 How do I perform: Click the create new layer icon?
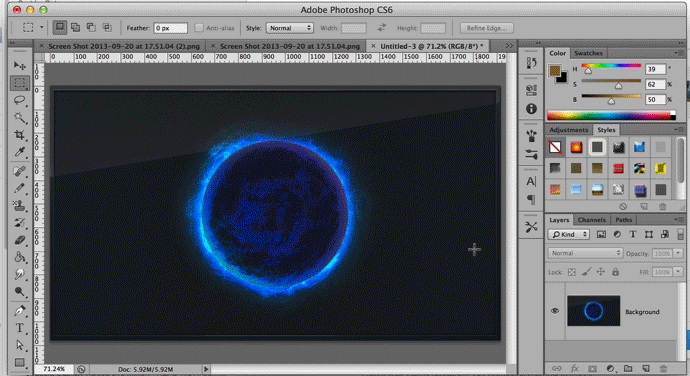[646, 369]
